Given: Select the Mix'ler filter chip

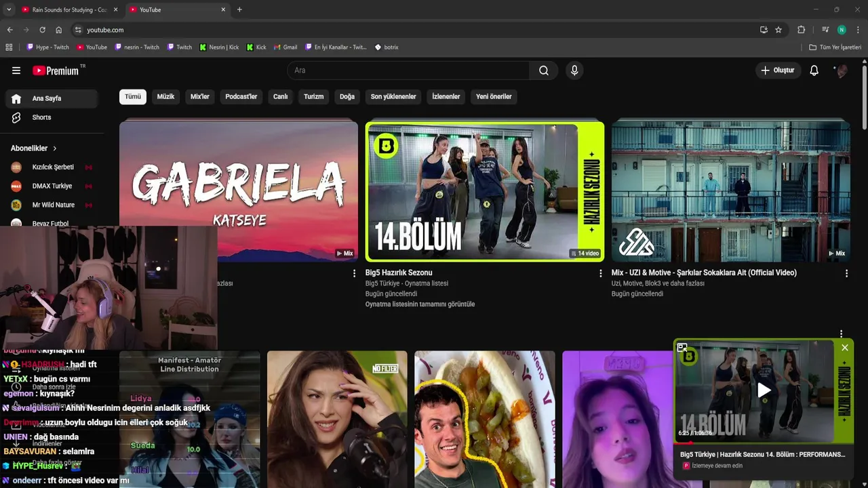Looking at the screenshot, I should pos(200,96).
